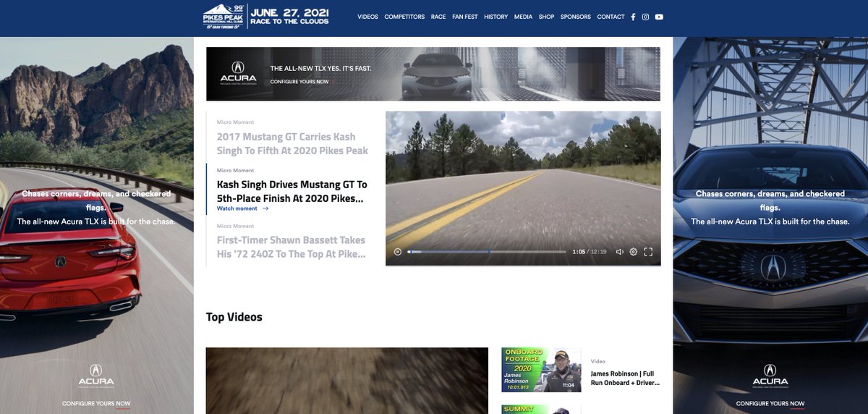Screen dimensions: 868x414
Task: Open the Competitors menu item
Action: [x=404, y=17]
